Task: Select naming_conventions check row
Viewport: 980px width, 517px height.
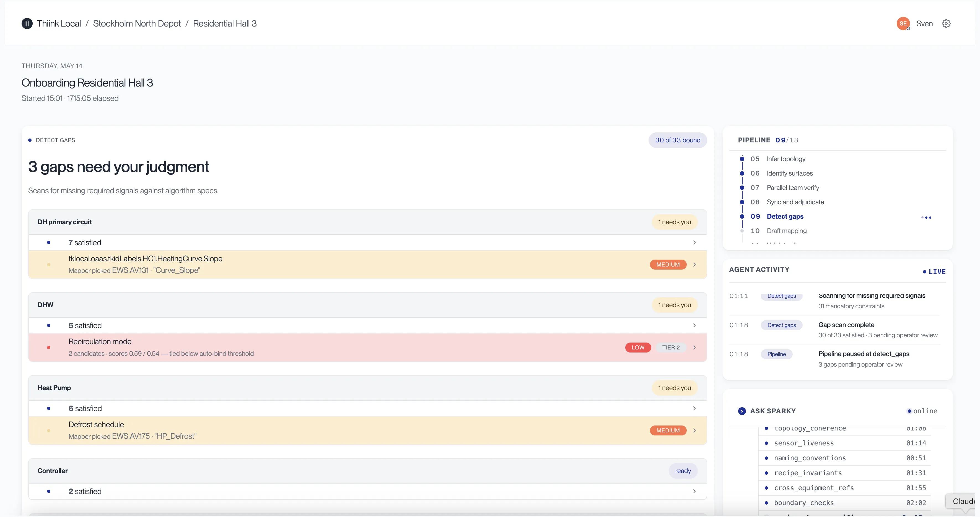Action: [x=844, y=458]
